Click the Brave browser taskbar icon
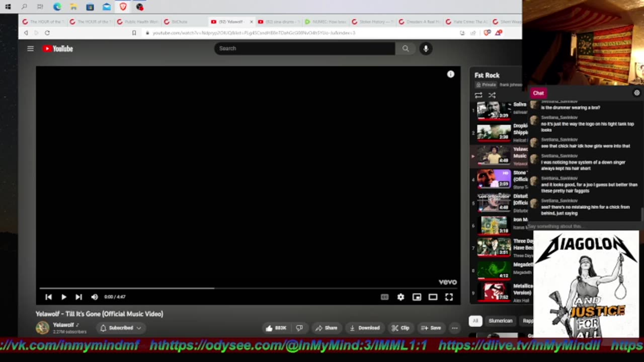Viewport: 644px width, 362px height. pos(123,7)
